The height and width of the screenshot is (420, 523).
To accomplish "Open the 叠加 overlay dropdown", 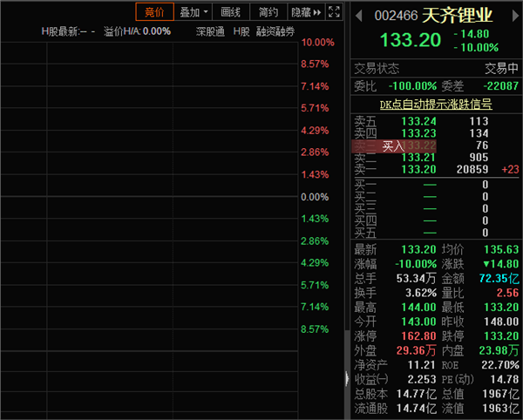I will [194, 12].
